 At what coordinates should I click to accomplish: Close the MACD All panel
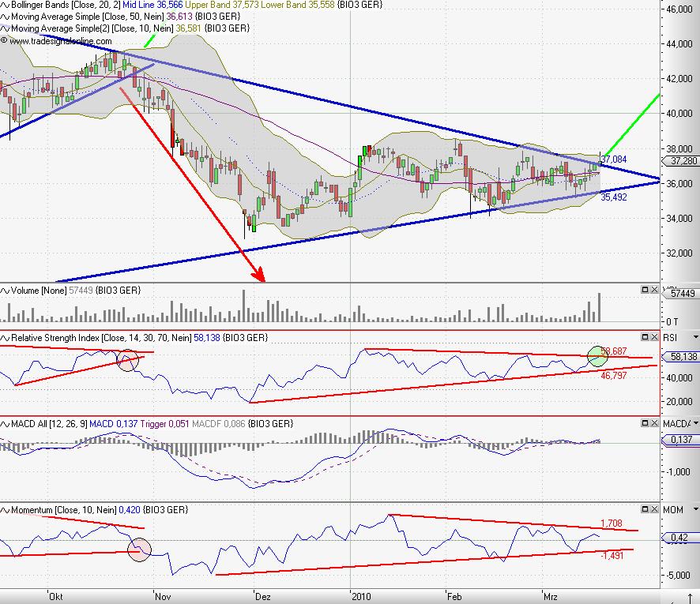click(x=655, y=424)
